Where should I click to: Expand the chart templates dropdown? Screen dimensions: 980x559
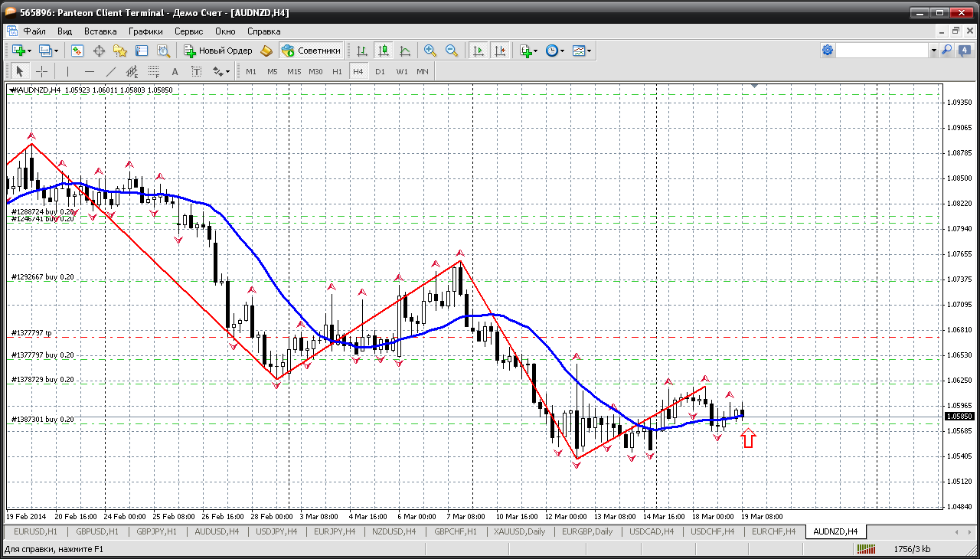coord(589,51)
